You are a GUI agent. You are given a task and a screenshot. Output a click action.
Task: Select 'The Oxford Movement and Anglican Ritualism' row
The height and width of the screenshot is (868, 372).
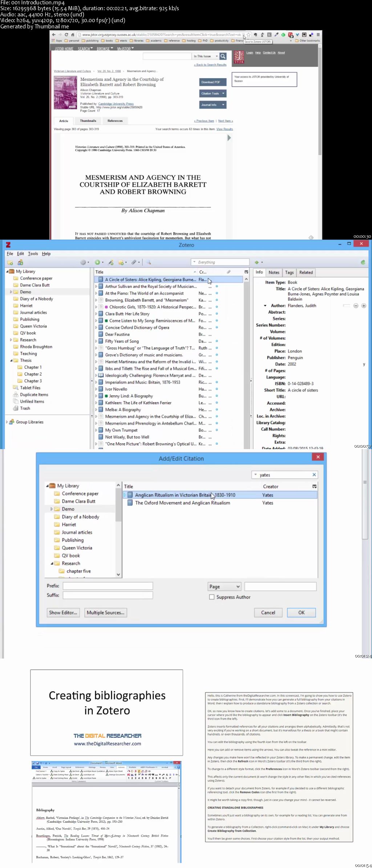(x=220, y=503)
